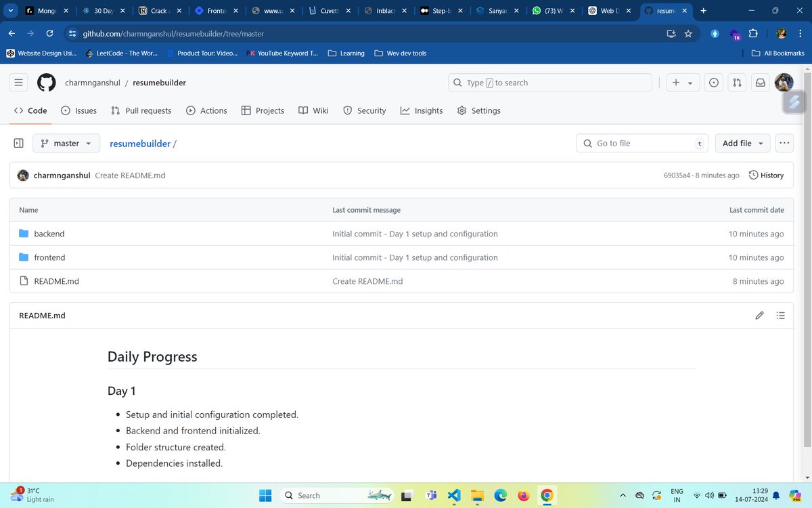The width and height of the screenshot is (812, 508).
Task: Open the README.md file in list
Action: pos(56,281)
